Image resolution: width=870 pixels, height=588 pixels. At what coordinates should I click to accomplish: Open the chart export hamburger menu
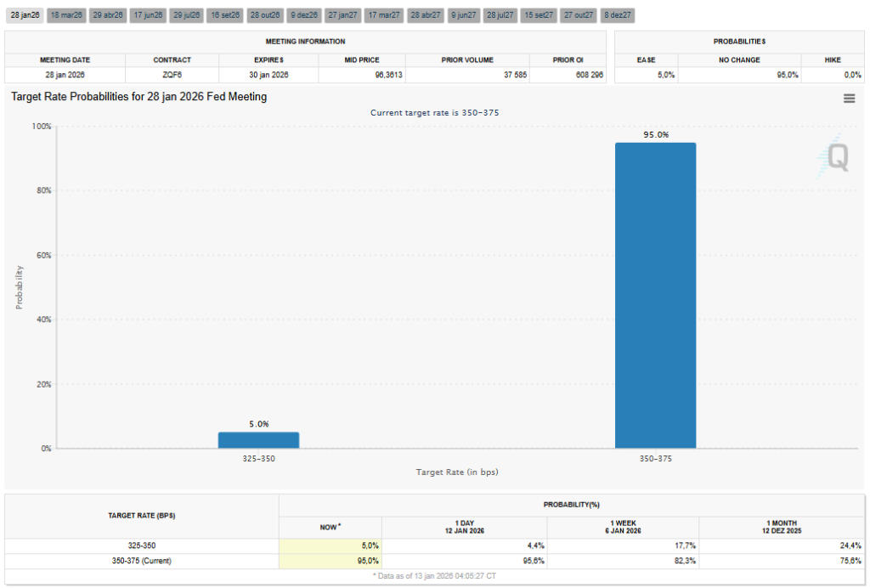[848, 99]
